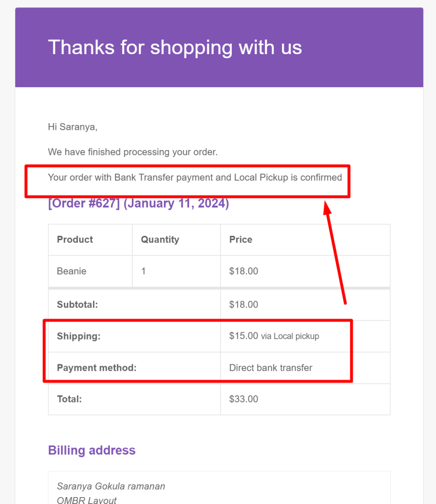The width and height of the screenshot is (436, 504).
Task: Click the Shipping label
Action: tap(78, 336)
